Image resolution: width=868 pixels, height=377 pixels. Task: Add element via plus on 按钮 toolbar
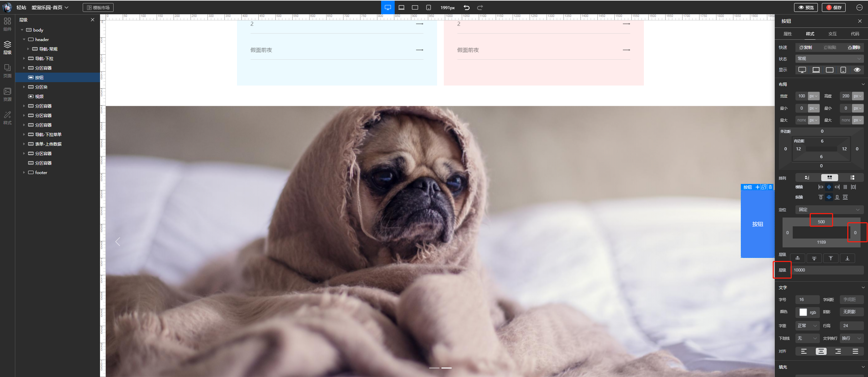pos(757,187)
